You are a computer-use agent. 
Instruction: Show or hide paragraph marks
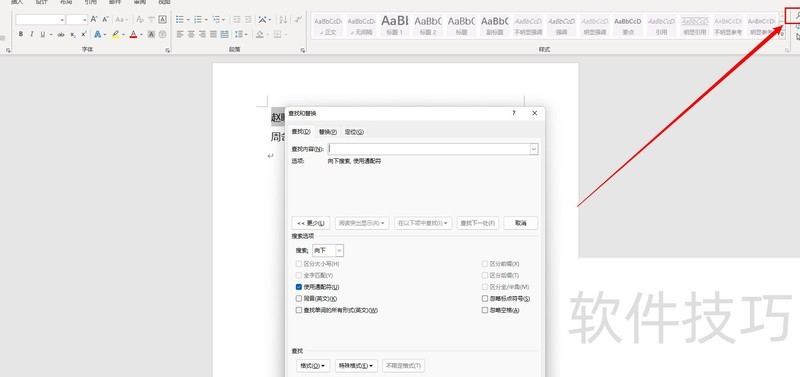point(299,19)
